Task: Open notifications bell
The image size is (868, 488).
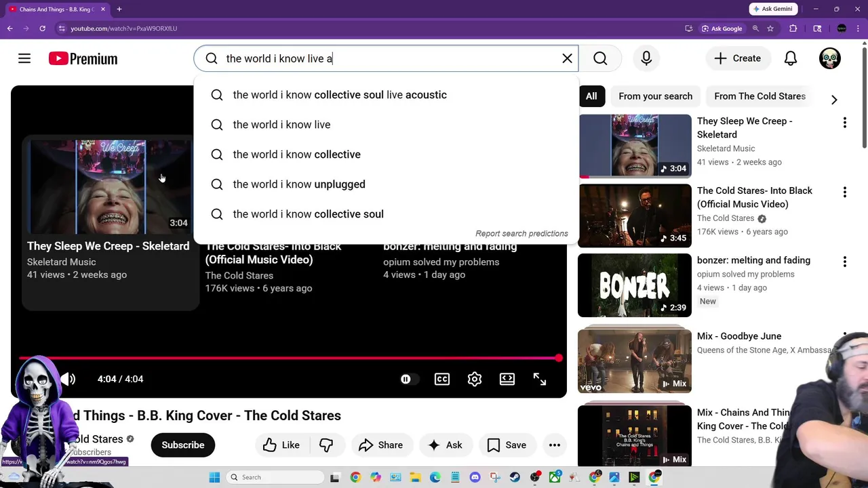Action: [791, 58]
